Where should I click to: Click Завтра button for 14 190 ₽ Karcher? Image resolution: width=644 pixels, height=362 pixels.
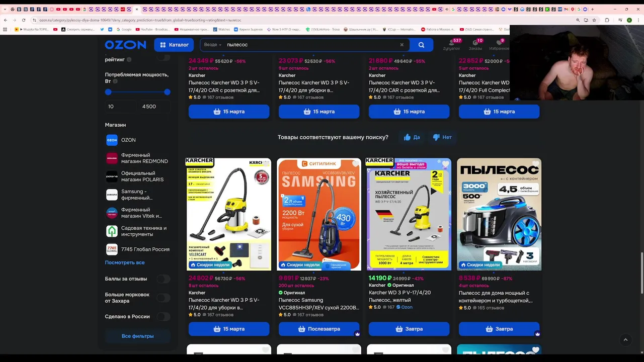(x=409, y=329)
